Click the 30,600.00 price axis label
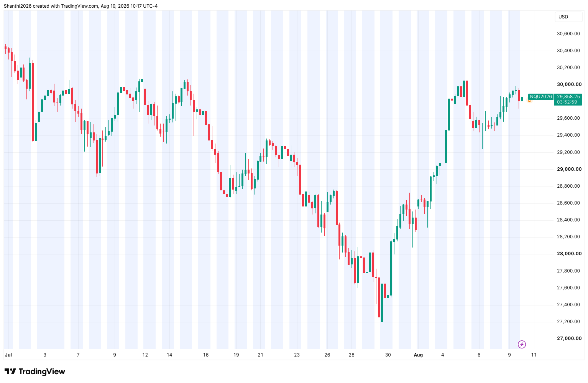 [568, 34]
